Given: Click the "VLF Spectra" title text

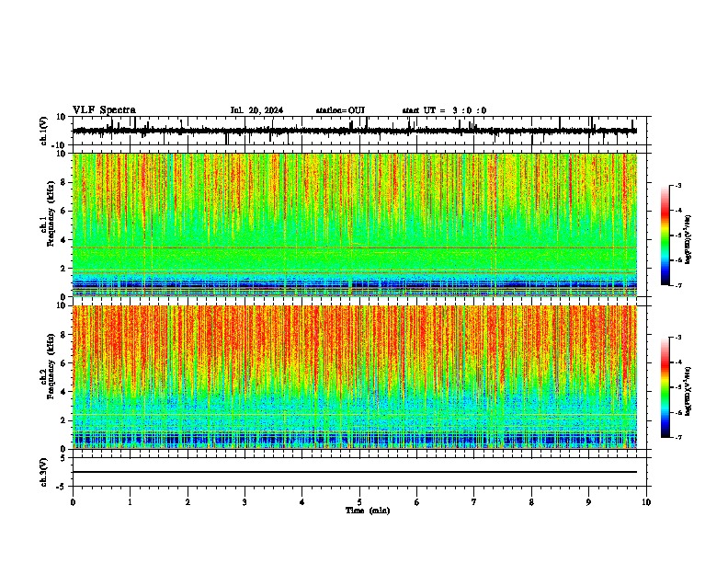Looking at the screenshot, I should coord(104,110).
